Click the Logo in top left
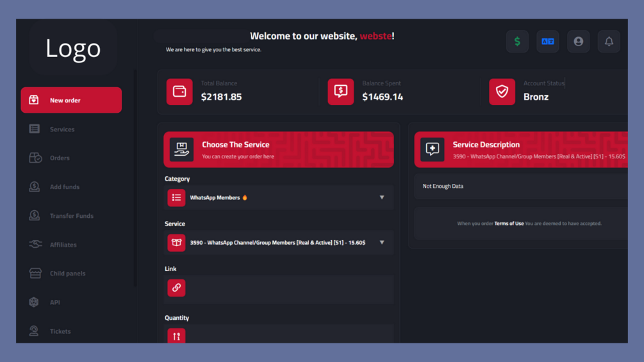 pos(73,49)
